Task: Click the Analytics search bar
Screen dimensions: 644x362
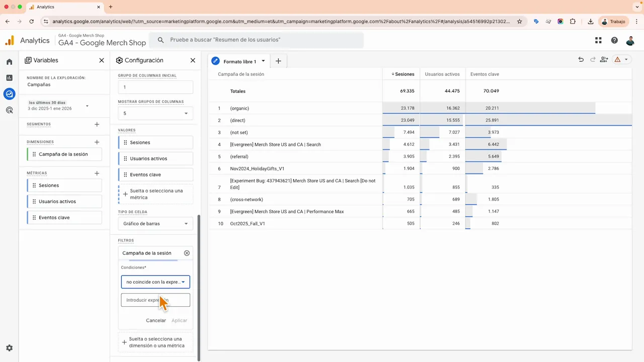Action: [257, 40]
